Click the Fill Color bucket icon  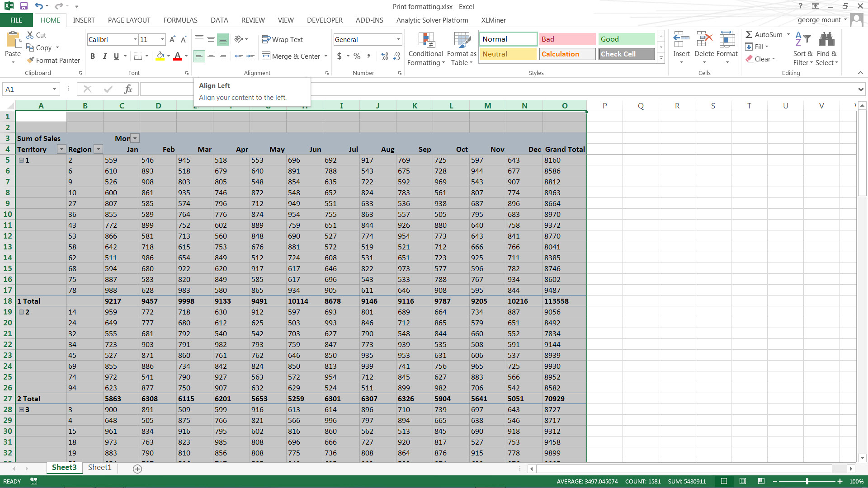[160, 56]
